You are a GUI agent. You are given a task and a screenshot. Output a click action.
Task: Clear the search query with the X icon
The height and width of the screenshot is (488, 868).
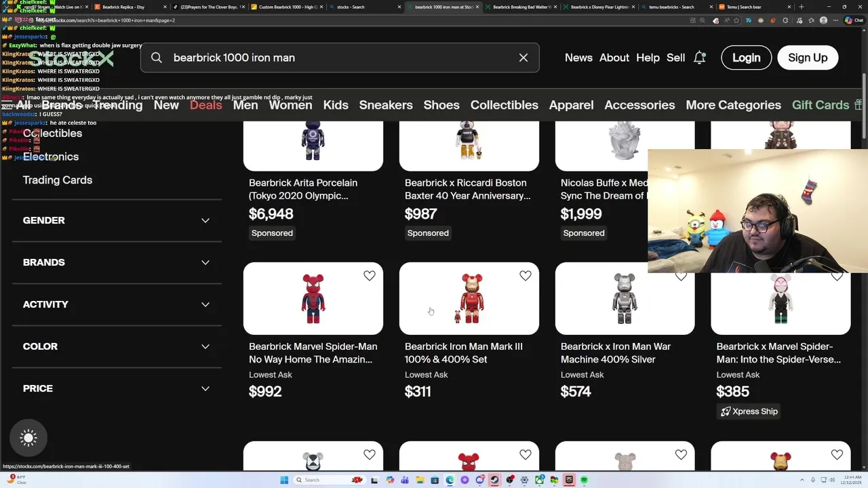[x=524, y=58]
